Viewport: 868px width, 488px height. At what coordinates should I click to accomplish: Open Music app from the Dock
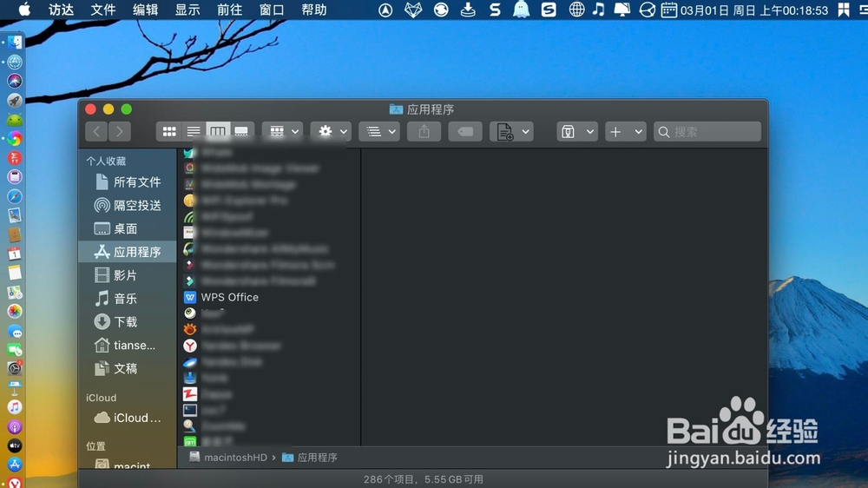tap(15, 407)
